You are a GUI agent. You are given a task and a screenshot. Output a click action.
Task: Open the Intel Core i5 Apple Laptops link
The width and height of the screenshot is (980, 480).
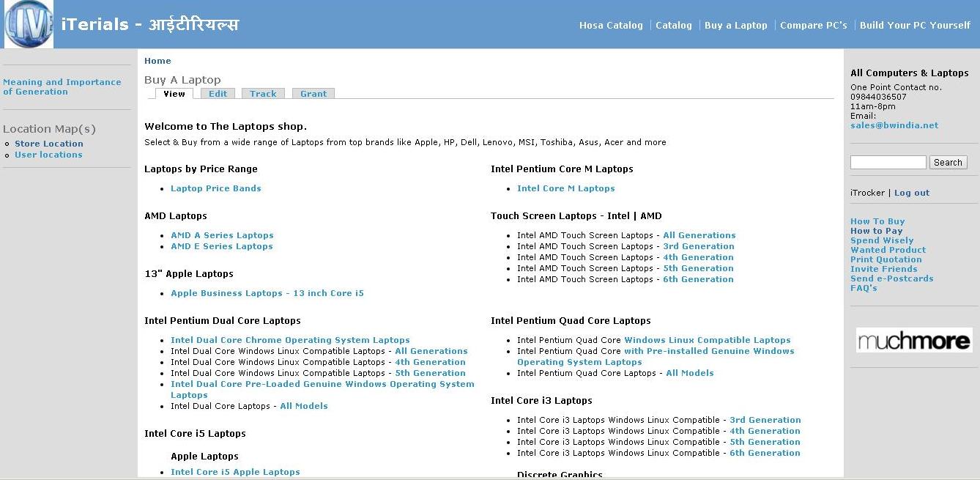point(235,472)
